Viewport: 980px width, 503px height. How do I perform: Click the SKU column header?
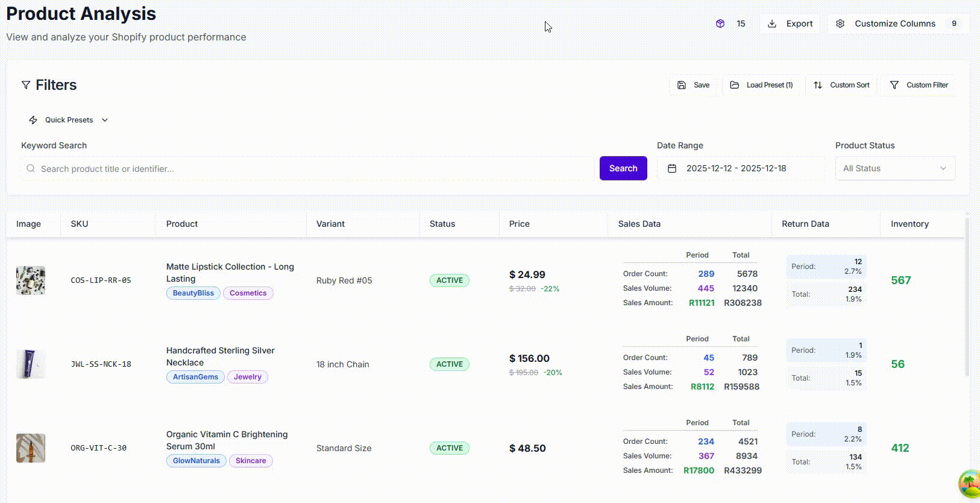[80, 224]
